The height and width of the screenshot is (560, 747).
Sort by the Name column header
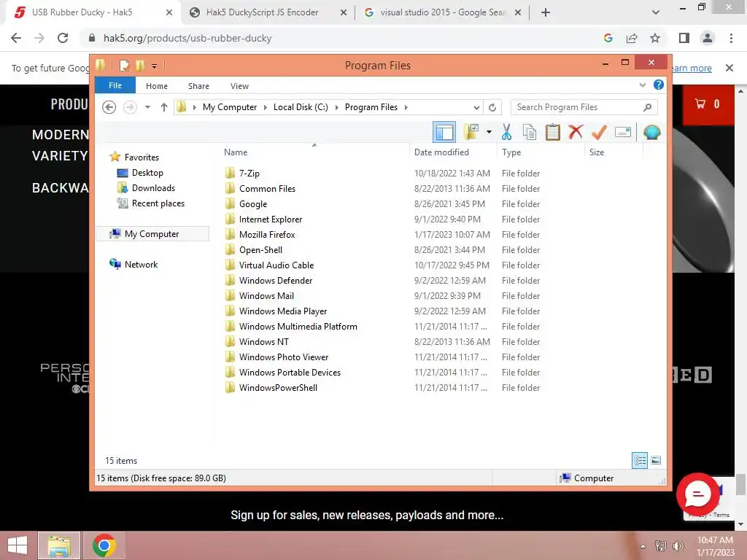coord(314,152)
